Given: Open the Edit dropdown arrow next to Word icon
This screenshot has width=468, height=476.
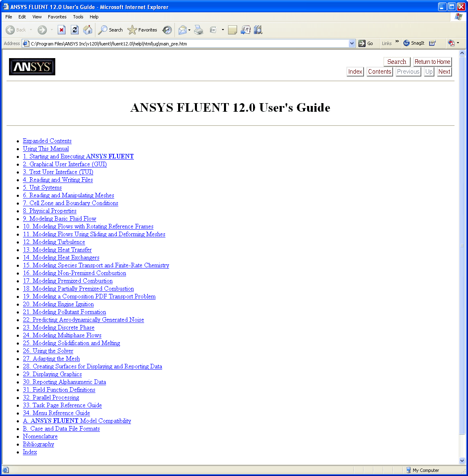Looking at the screenshot, I should 223,30.
